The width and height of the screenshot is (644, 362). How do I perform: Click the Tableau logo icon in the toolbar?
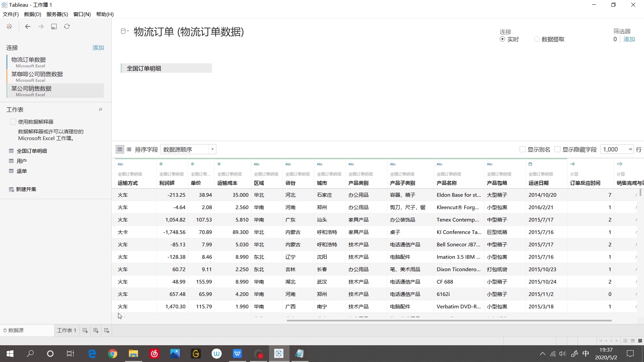tap(9, 26)
